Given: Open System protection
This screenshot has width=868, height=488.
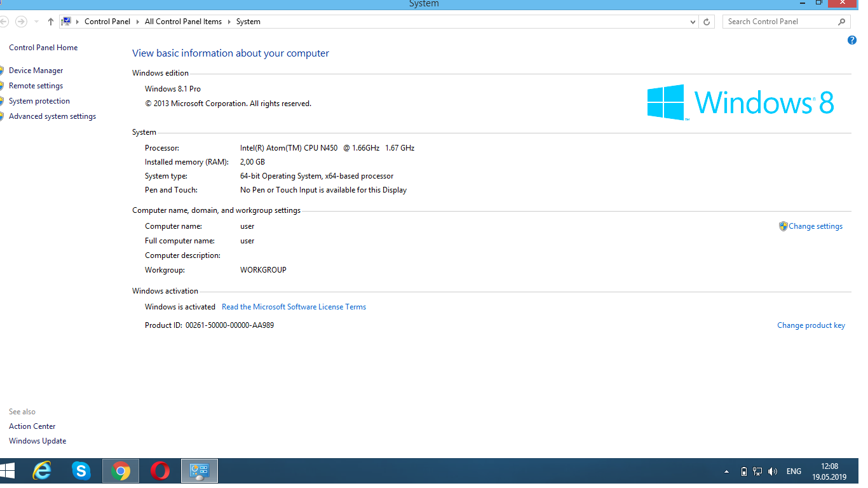Looking at the screenshot, I should point(39,101).
